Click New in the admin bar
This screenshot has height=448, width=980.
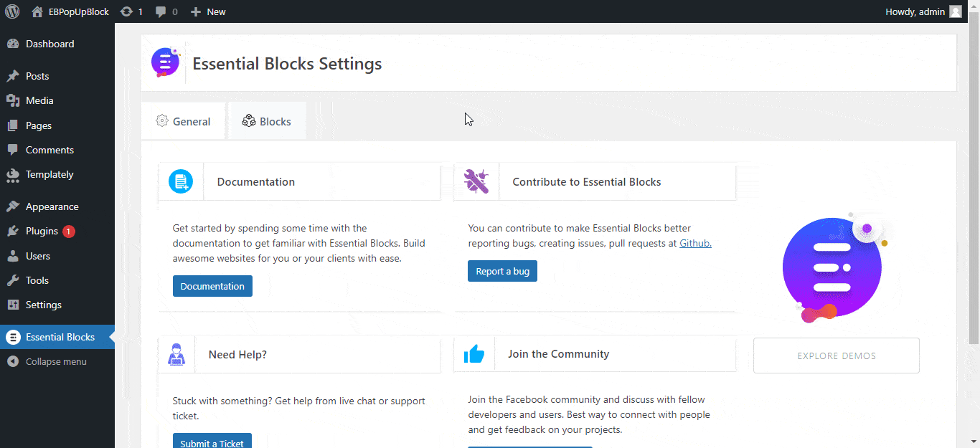[x=216, y=11]
